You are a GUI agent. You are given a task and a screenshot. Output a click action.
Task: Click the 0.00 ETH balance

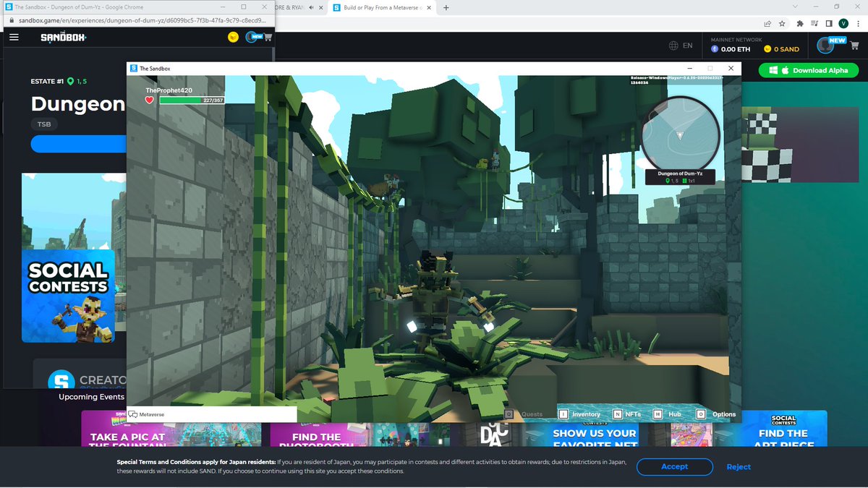[x=731, y=49]
